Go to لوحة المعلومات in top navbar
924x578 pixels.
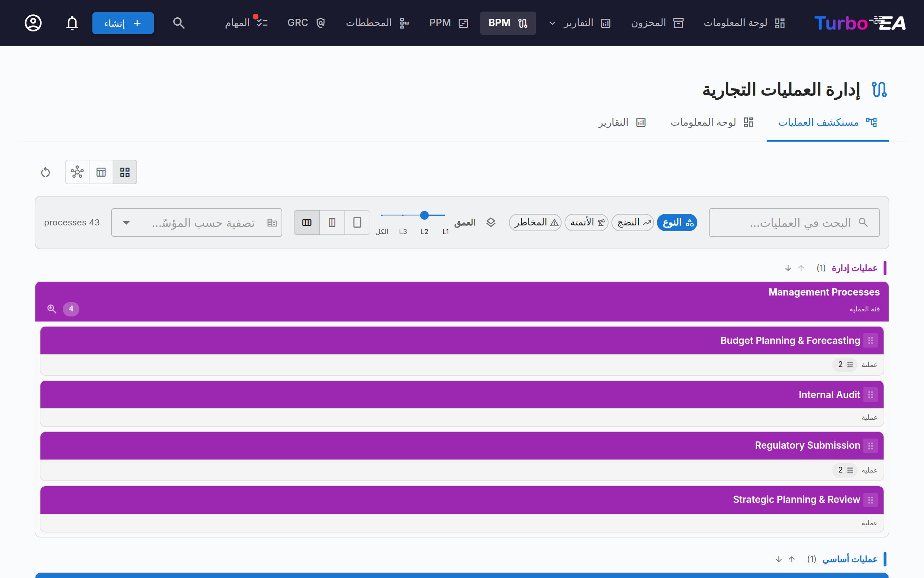744,23
